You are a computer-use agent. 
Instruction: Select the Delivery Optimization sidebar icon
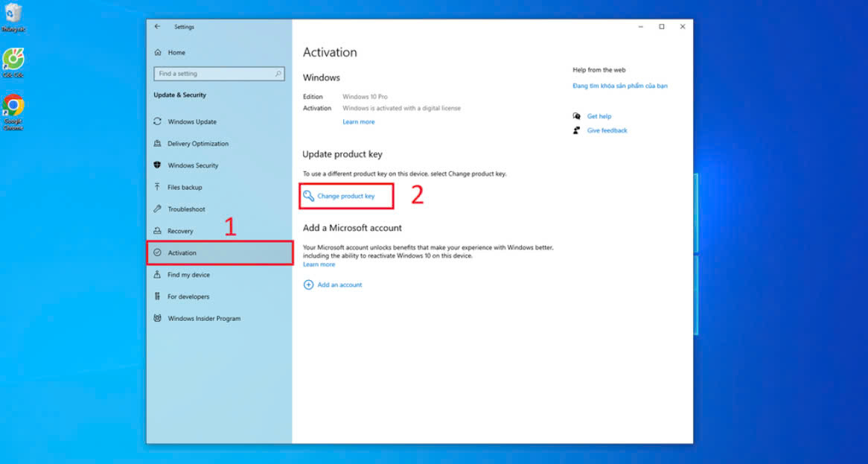coord(157,144)
